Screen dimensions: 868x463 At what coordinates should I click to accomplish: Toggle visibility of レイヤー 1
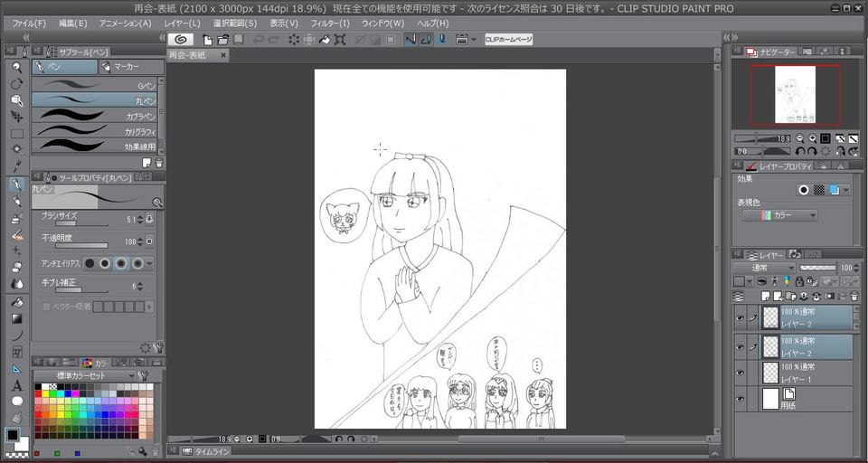741,372
